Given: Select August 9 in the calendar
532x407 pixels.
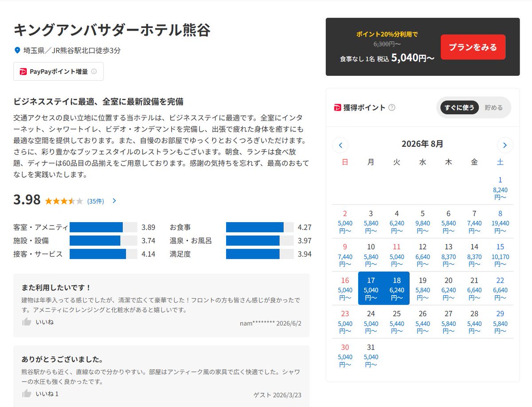Looking at the screenshot, I should coord(345,255).
